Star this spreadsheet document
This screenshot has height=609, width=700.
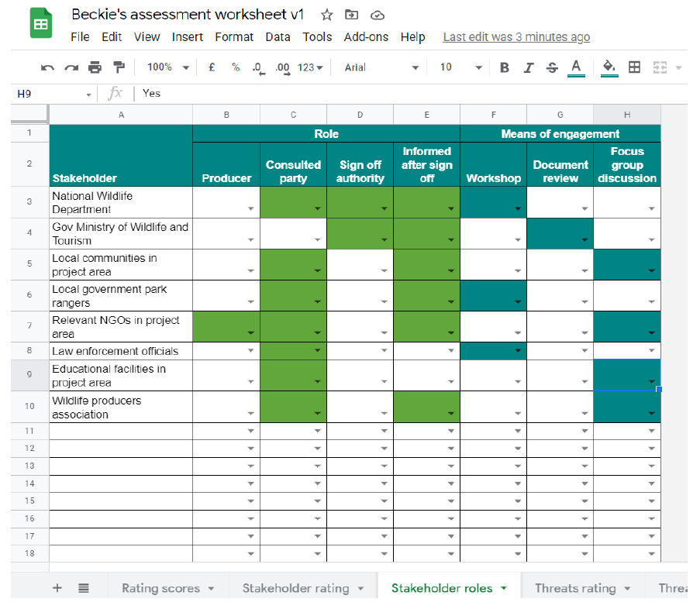coord(327,15)
